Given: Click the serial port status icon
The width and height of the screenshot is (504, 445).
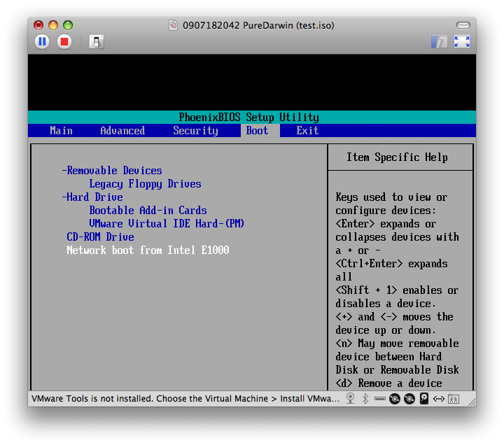Looking at the screenshot, I should [380, 399].
